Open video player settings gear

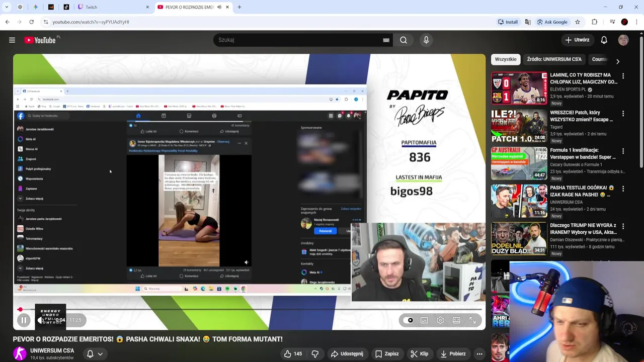click(440, 320)
